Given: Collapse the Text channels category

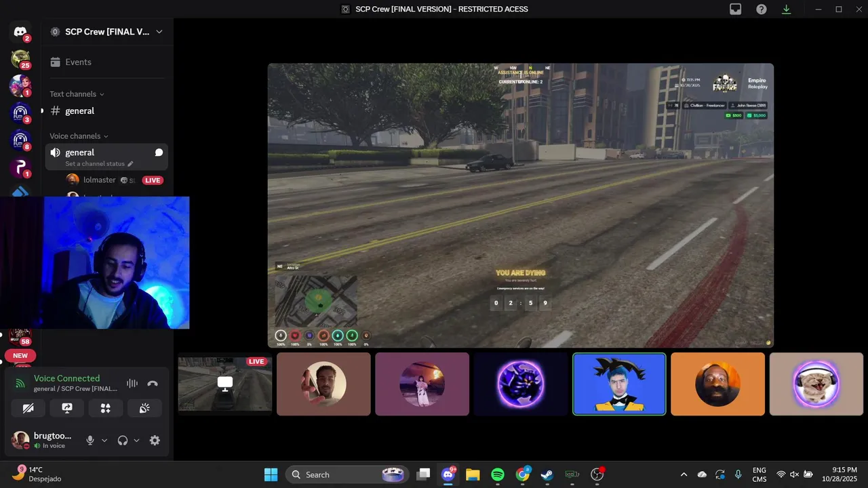Looking at the screenshot, I should click(77, 94).
